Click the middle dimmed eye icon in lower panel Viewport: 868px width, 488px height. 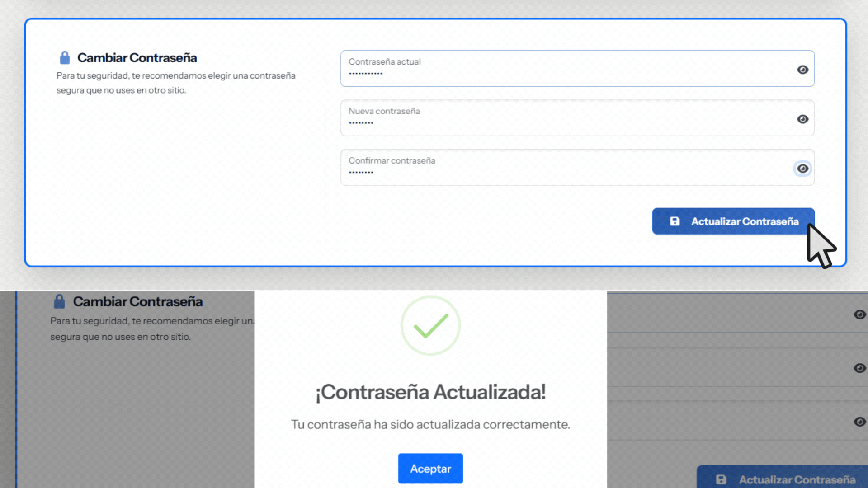coord(859,368)
